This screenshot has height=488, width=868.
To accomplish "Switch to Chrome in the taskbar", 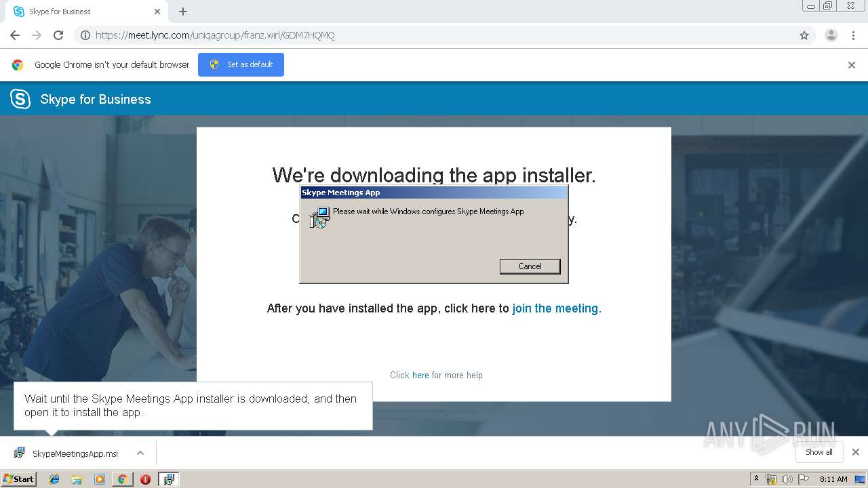I will coord(122,479).
